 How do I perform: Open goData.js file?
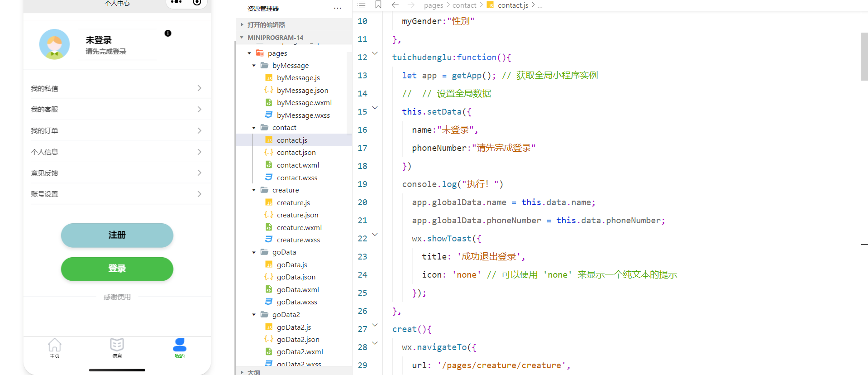[292, 265]
